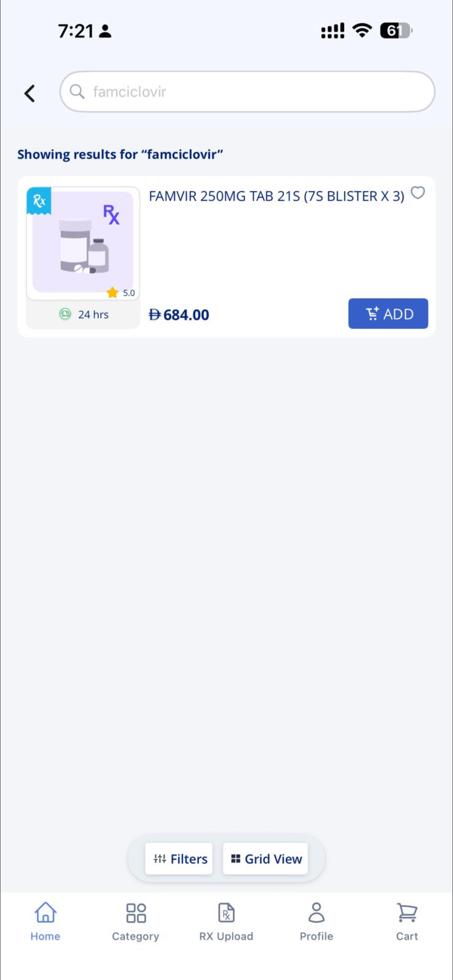Open the Filters options
This screenshot has height=980, width=453.
click(179, 859)
